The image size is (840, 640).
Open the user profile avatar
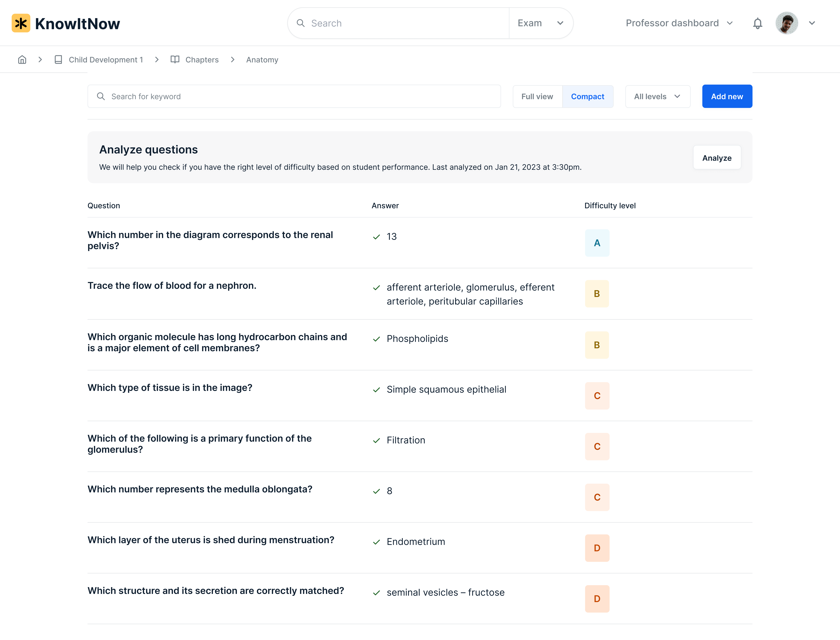pos(786,23)
